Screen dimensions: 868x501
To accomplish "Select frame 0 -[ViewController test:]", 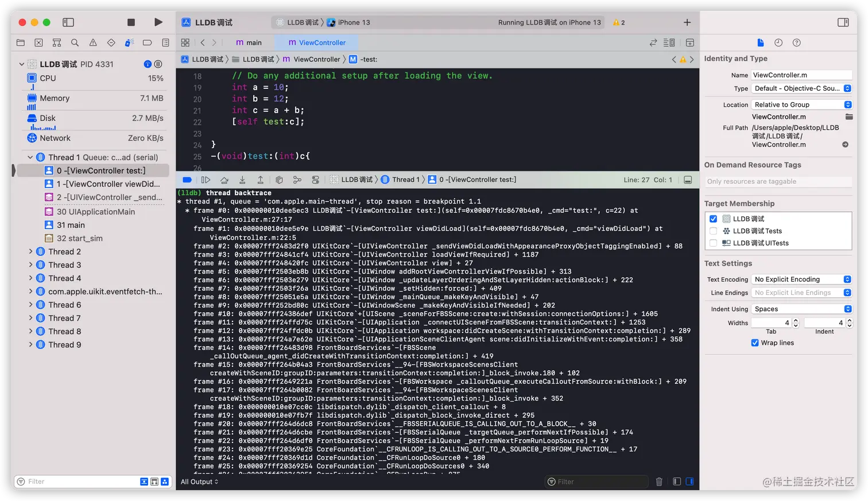I will pos(93,170).
